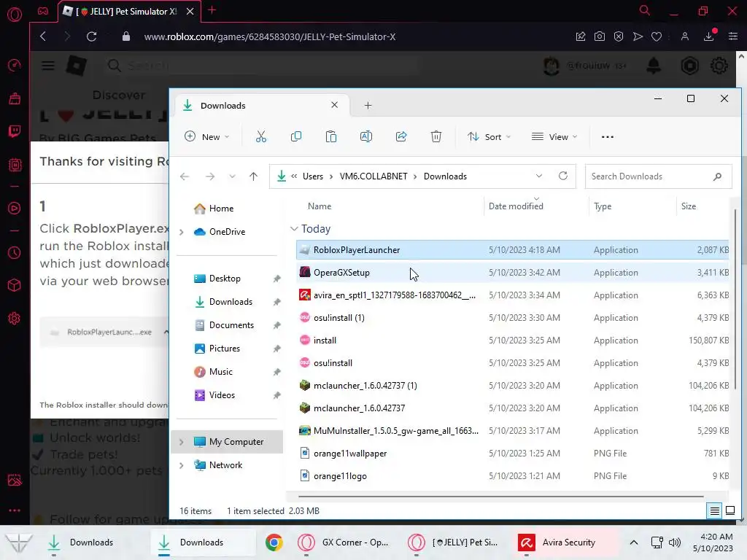Open the Sort dropdown menu
This screenshot has width=747, height=560.
point(489,136)
